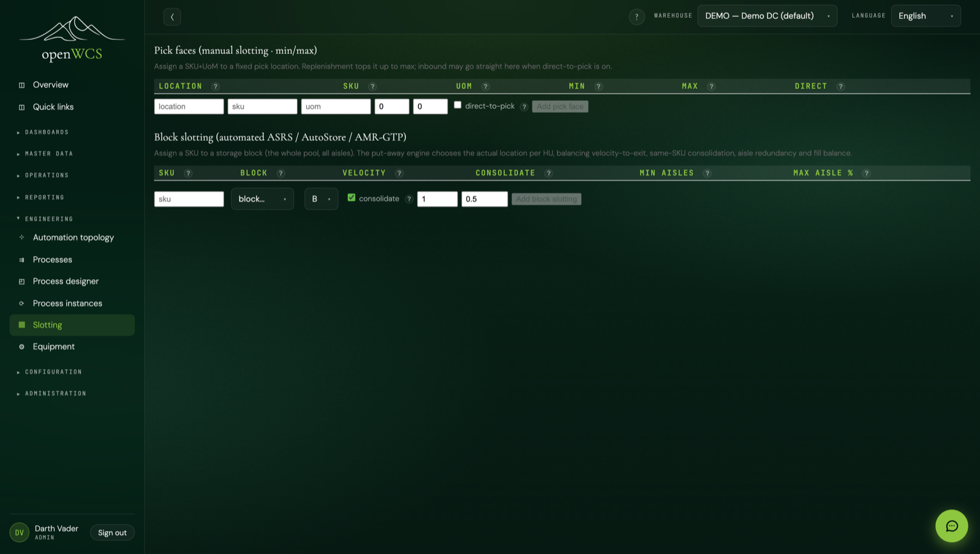Uncheck the consolidate checkbox

[352, 197]
